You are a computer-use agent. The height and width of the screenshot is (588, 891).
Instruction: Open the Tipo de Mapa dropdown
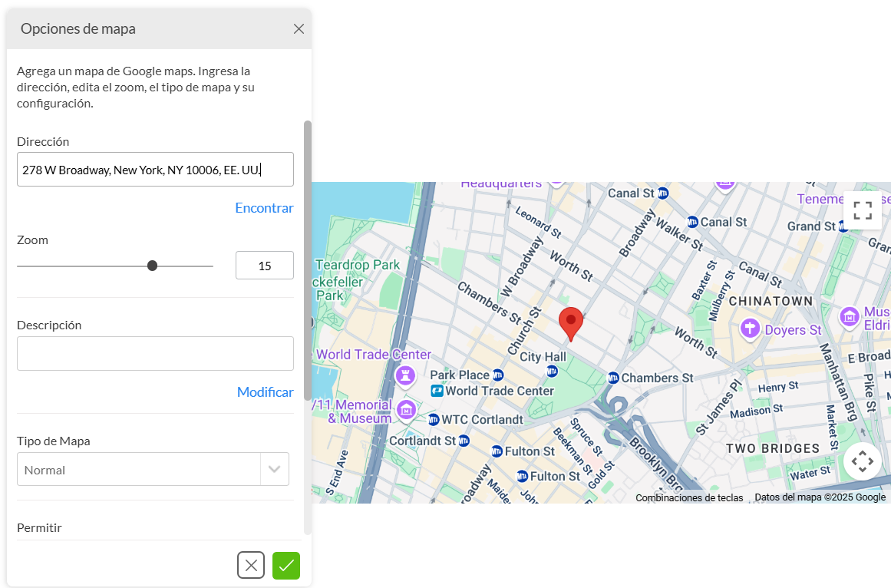tap(153, 469)
